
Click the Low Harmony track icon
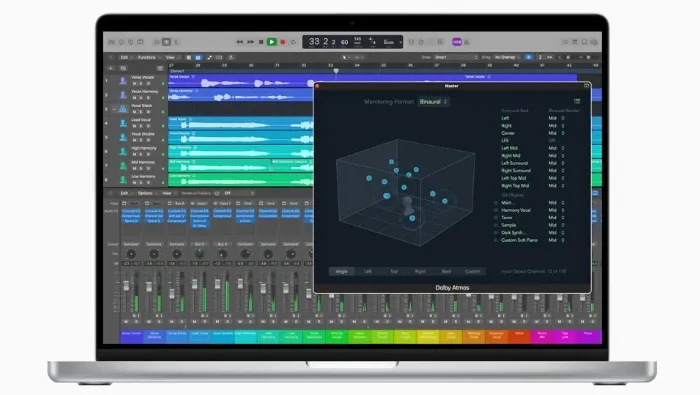coord(123,180)
